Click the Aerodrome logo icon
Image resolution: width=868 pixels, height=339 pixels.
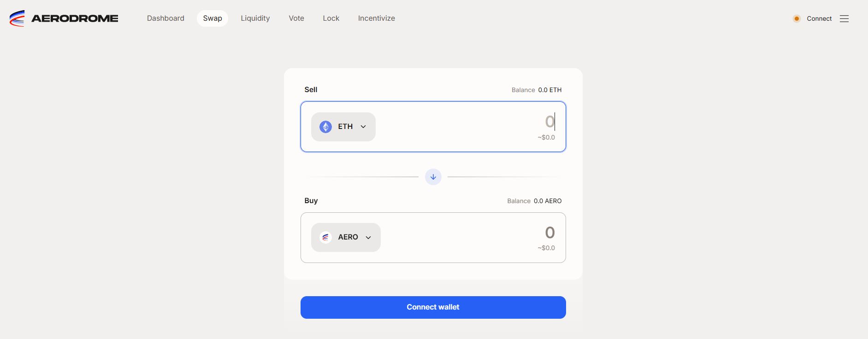17,18
